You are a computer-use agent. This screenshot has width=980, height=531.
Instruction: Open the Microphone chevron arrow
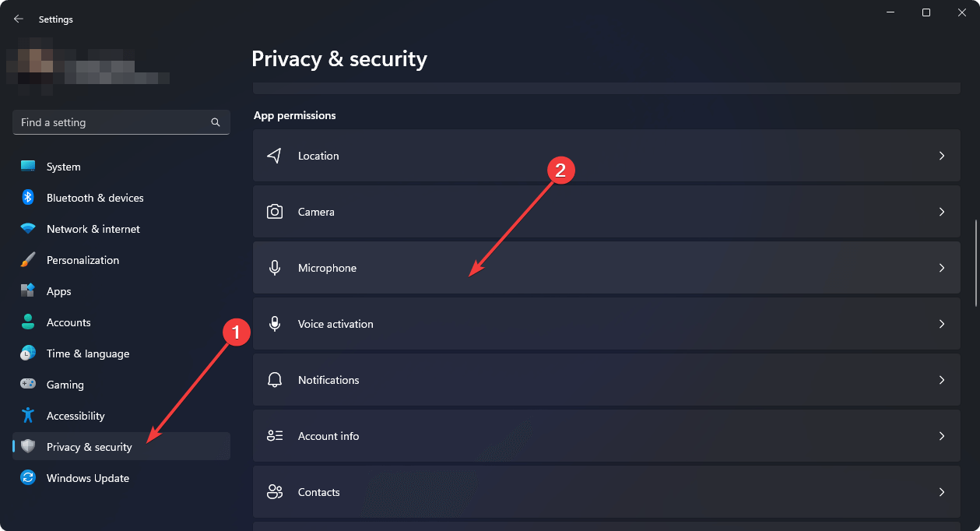coord(942,268)
